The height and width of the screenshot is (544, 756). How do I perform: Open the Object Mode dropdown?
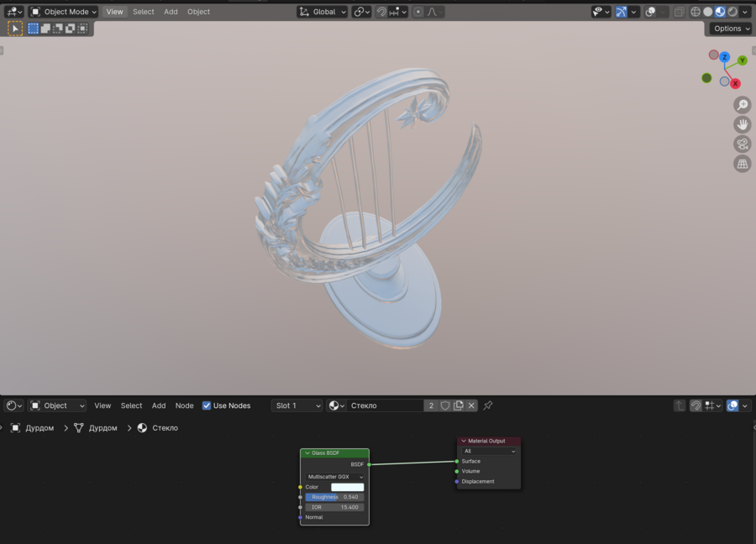pyautogui.click(x=64, y=12)
